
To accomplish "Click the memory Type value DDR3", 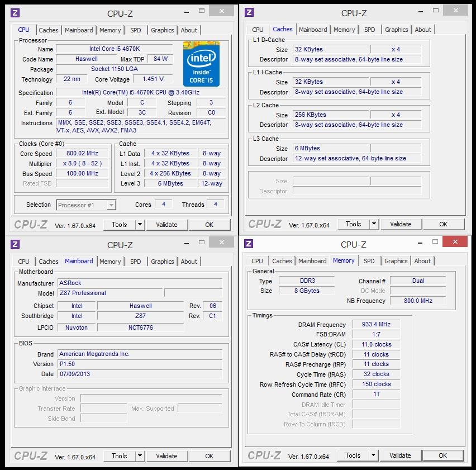I will coord(307,281).
